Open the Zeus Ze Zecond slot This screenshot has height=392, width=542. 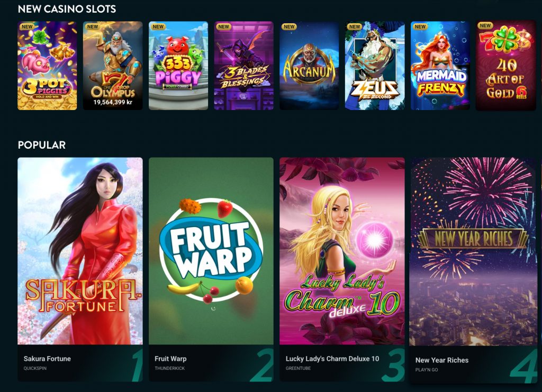click(375, 66)
